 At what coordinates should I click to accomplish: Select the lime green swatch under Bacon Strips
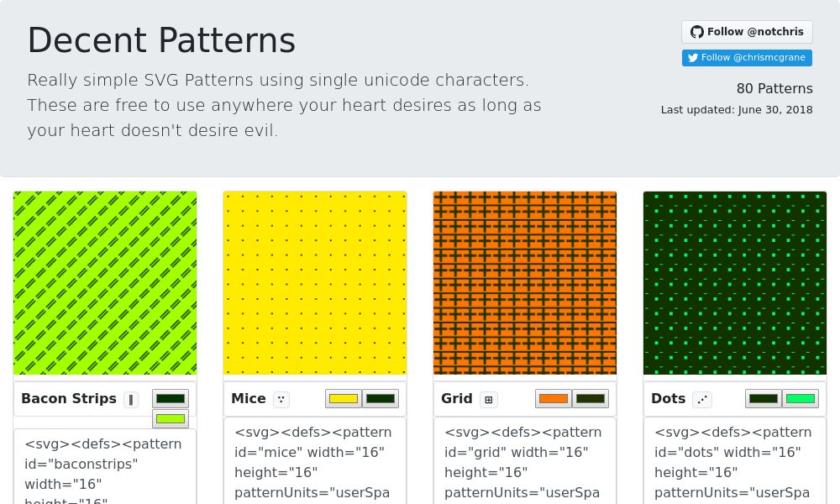pos(171,418)
